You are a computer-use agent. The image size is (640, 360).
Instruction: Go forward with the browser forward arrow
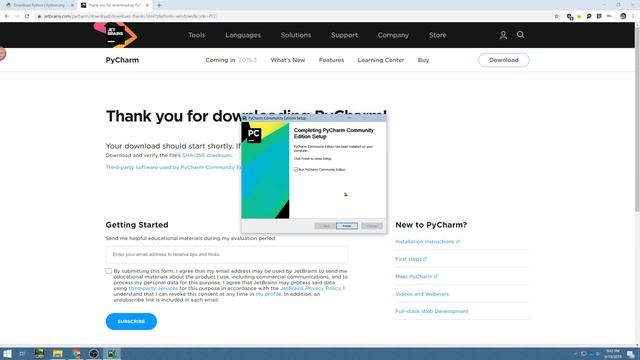click(17, 16)
